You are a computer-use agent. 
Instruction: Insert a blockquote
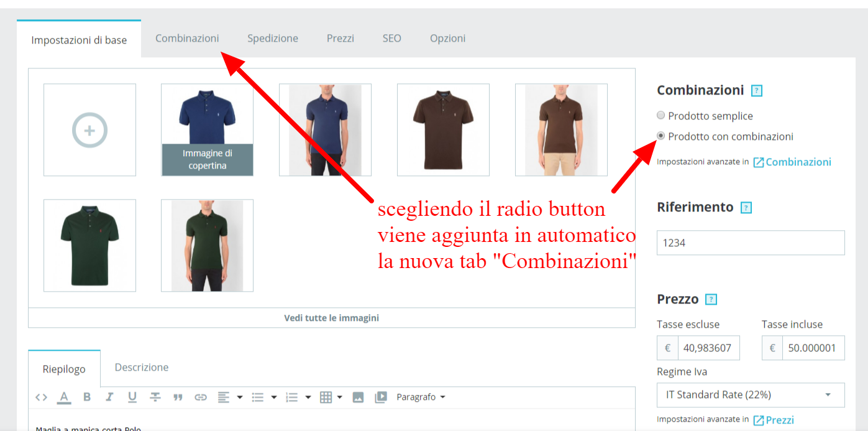[x=178, y=397]
